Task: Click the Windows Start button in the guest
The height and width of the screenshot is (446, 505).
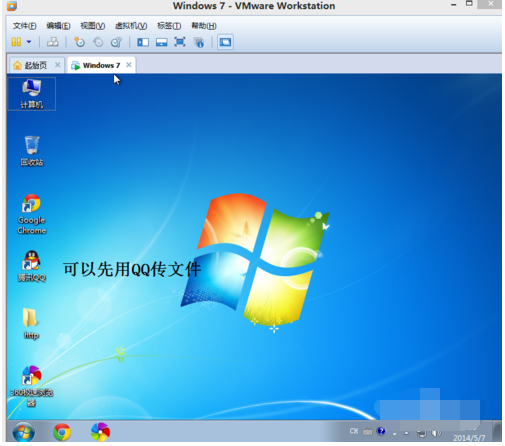Action: point(23,432)
